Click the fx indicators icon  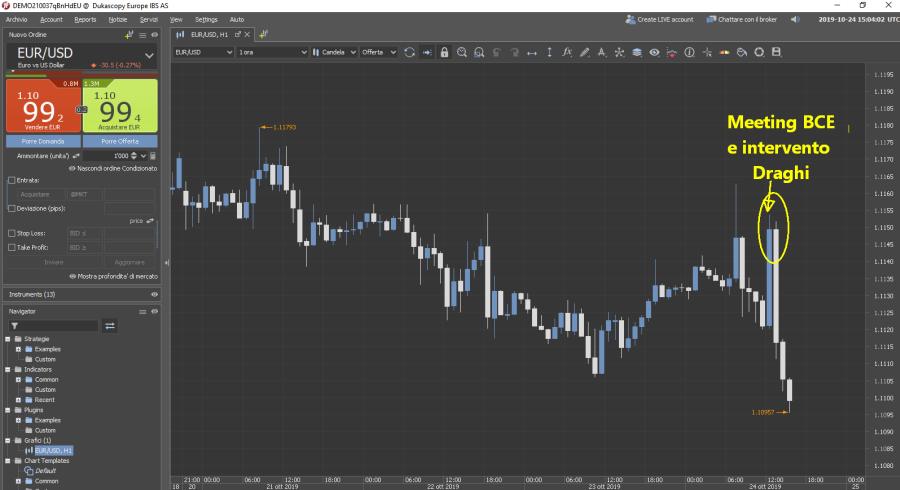tap(567, 52)
